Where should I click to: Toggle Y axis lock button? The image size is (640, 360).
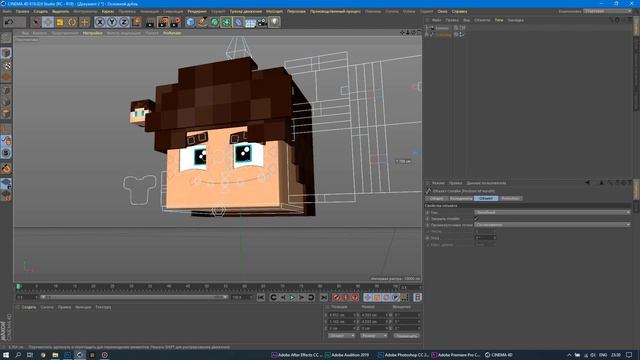click(112, 22)
